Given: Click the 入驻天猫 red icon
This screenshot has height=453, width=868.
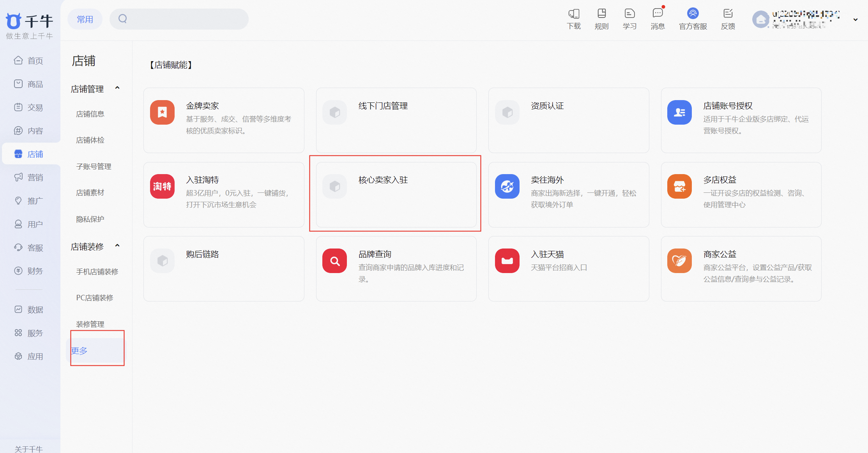Looking at the screenshot, I should (x=507, y=261).
